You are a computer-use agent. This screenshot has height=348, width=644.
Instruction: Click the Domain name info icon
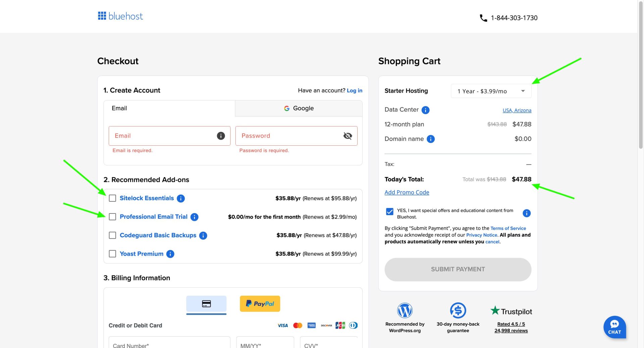[x=431, y=139]
